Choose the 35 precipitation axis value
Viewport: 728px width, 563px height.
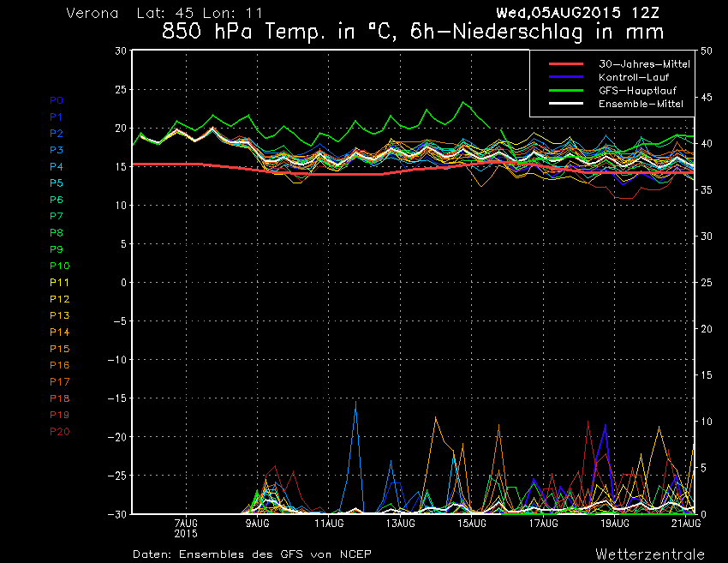coord(707,190)
